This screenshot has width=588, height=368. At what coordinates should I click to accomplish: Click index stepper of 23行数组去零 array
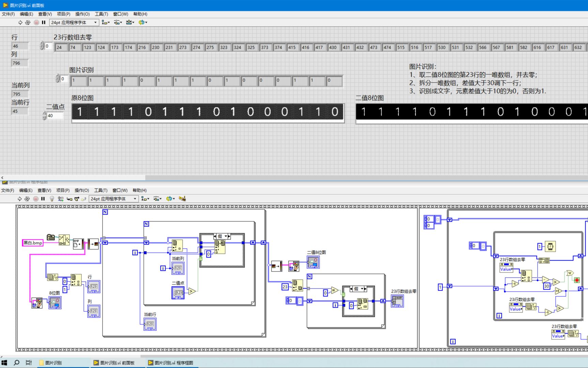pos(42,46)
